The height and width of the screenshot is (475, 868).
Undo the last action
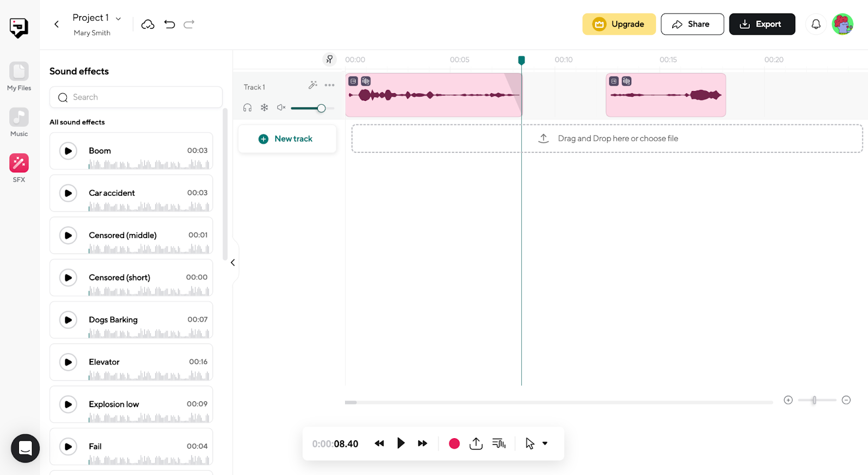(169, 24)
